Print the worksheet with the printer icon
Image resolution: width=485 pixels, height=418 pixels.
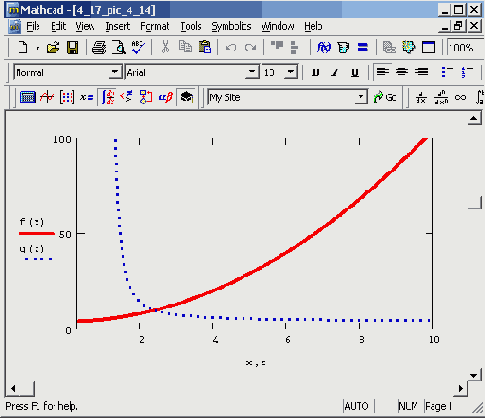pyautogui.click(x=99, y=47)
